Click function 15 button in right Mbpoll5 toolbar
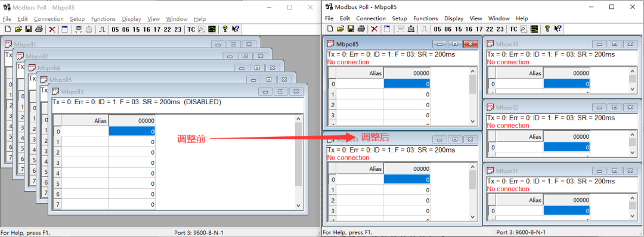This screenshot has width=644, height=237. coord(459,29)
